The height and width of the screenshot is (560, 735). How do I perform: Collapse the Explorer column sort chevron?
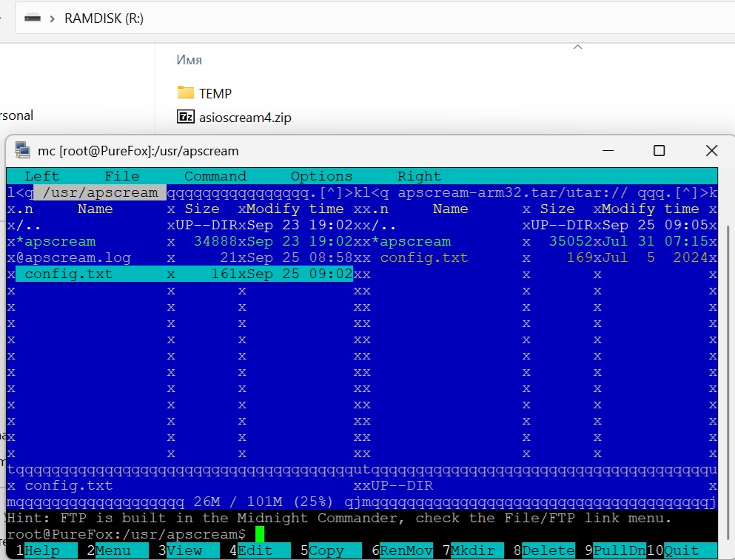coord(577,47)
